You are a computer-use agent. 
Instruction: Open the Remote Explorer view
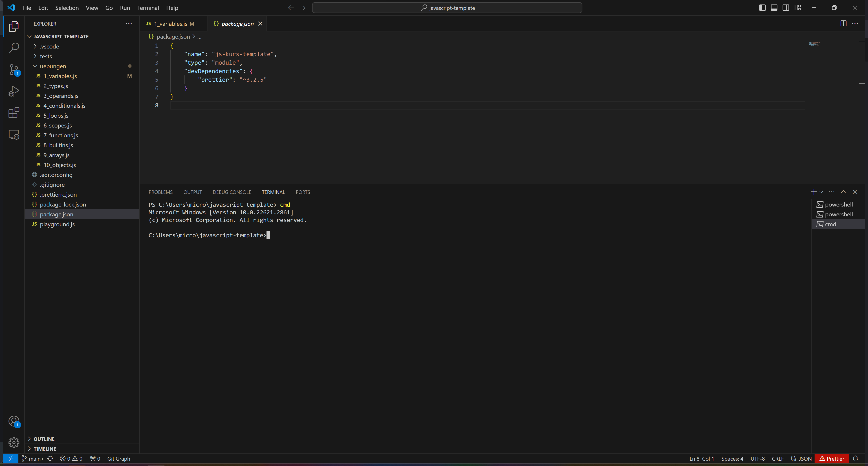13,134
